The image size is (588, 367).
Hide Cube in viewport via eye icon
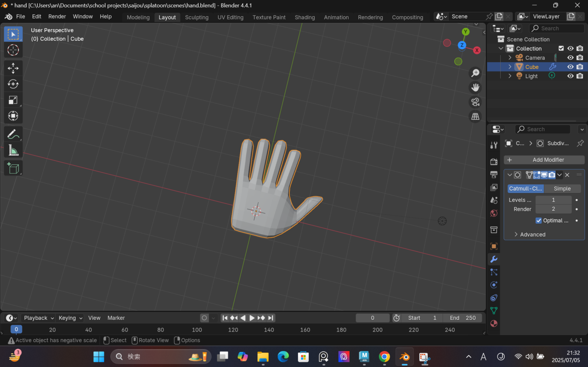click(571, 67)
